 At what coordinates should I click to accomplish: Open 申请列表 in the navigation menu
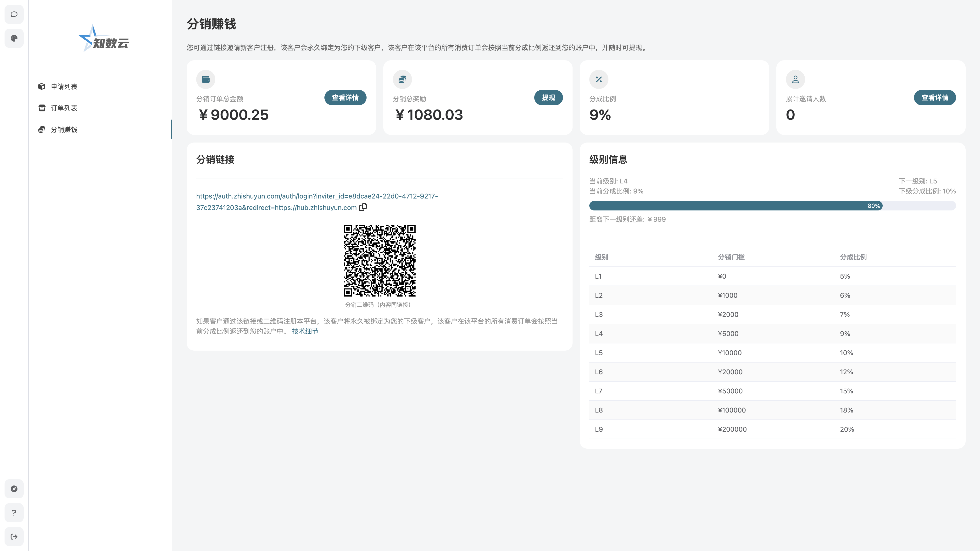point(64,87)
